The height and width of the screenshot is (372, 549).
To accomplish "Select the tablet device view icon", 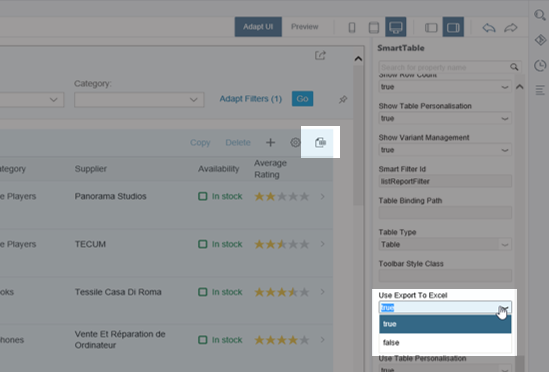I will point(374,27).
